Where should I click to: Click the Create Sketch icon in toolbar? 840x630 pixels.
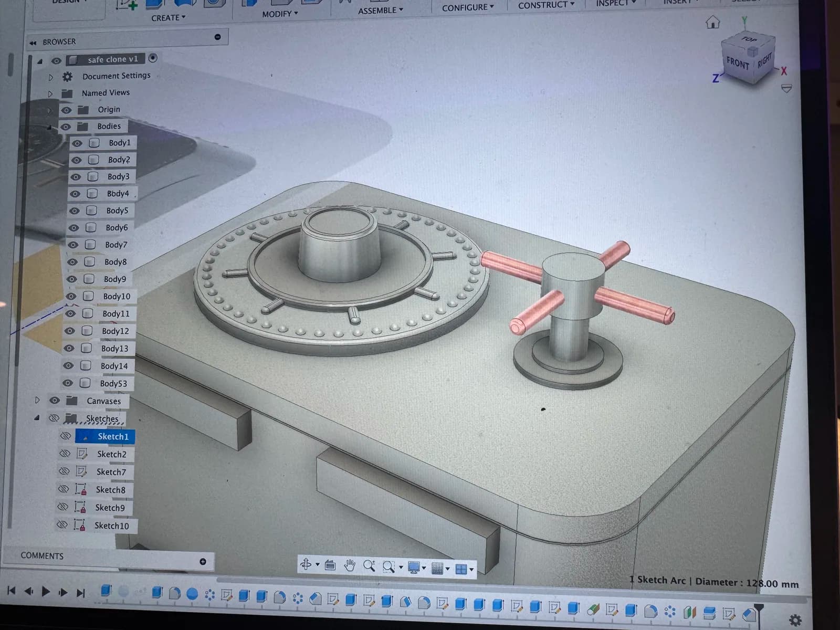127,4
